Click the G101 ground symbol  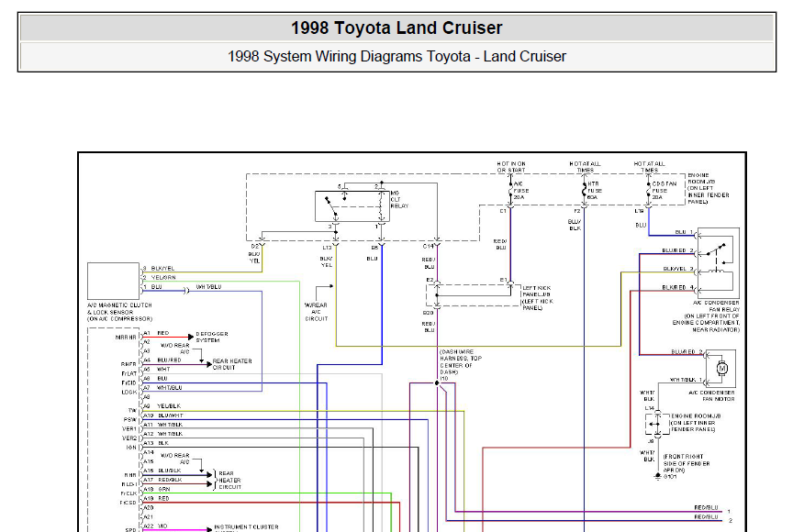point(658,476)
